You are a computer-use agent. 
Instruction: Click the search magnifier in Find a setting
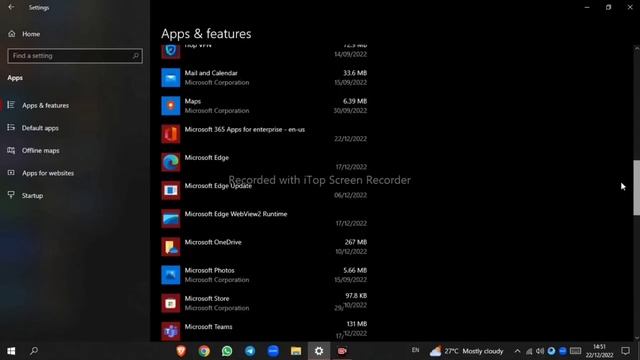(136, 56)
